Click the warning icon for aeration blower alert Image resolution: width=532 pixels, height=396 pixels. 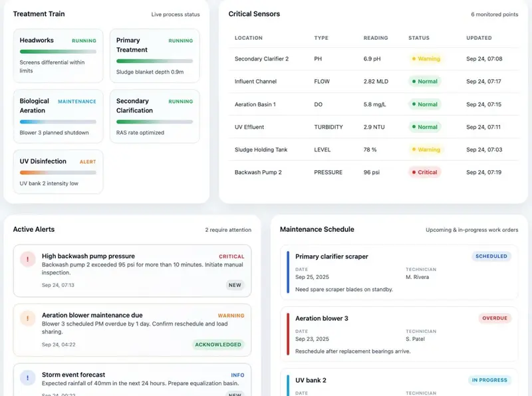coord(27,319)
